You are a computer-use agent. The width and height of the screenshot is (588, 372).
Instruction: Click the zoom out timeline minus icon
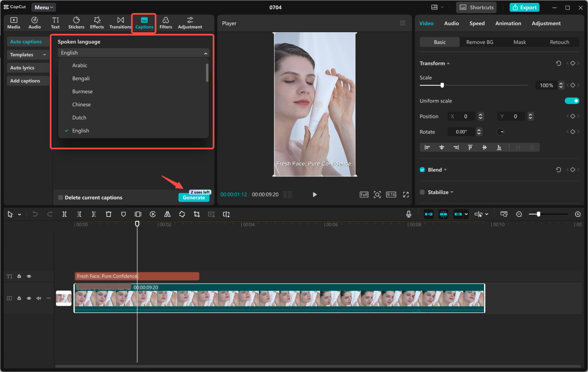tap(519, 214)
